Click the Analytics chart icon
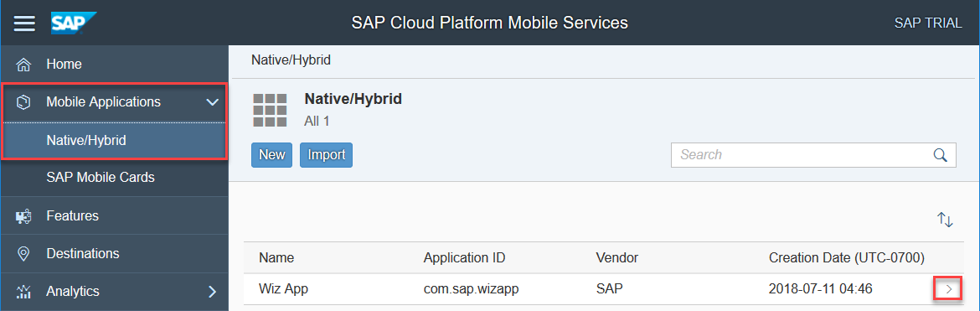 [x=23, y=292]
